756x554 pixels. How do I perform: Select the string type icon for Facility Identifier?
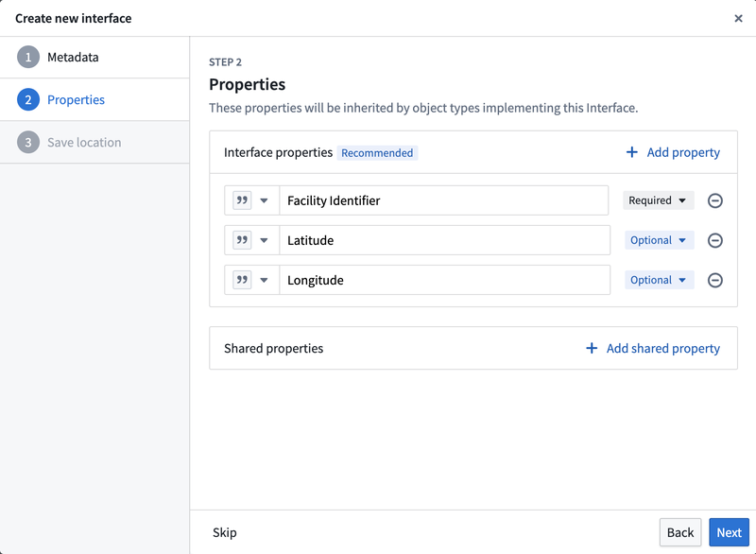[x=244, y=199]
